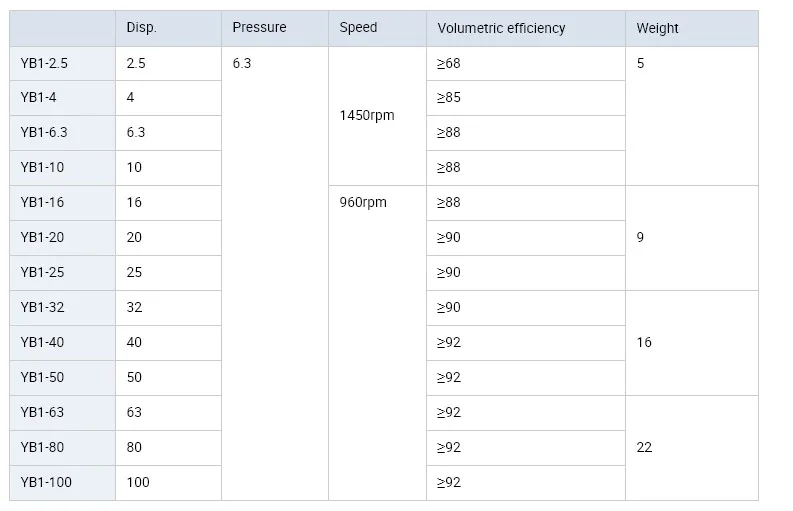Screen dimensions: 793x511
Task: Select the 960rpm speed cell
Action: 363,202
